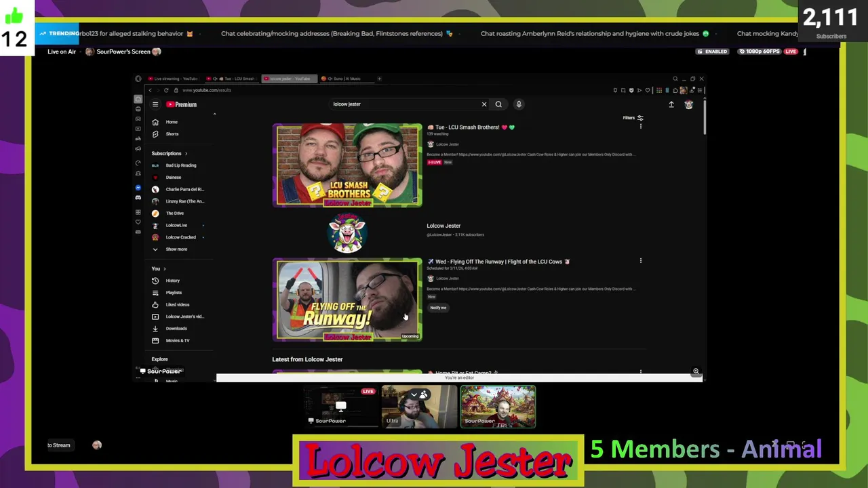The image size is (868, 488).
Task: Click the 1080p 60FPS LIVE badge
Action: click(x=768, y=52)
